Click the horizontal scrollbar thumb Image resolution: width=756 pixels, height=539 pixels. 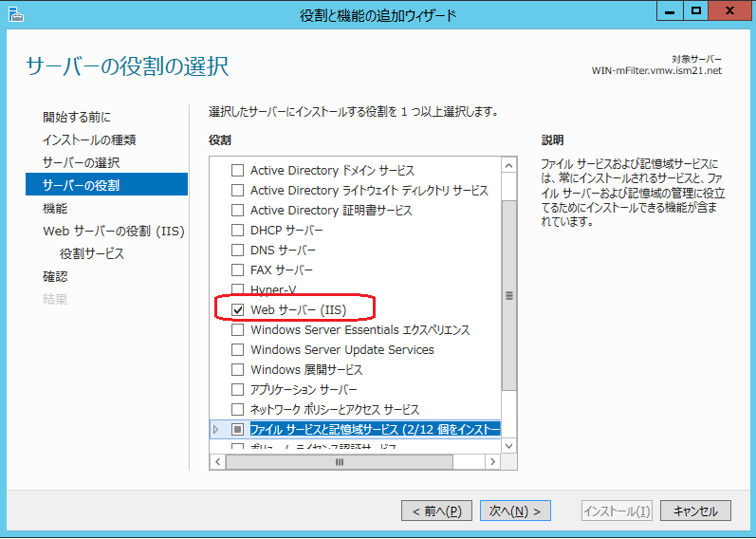coord(337,462)
